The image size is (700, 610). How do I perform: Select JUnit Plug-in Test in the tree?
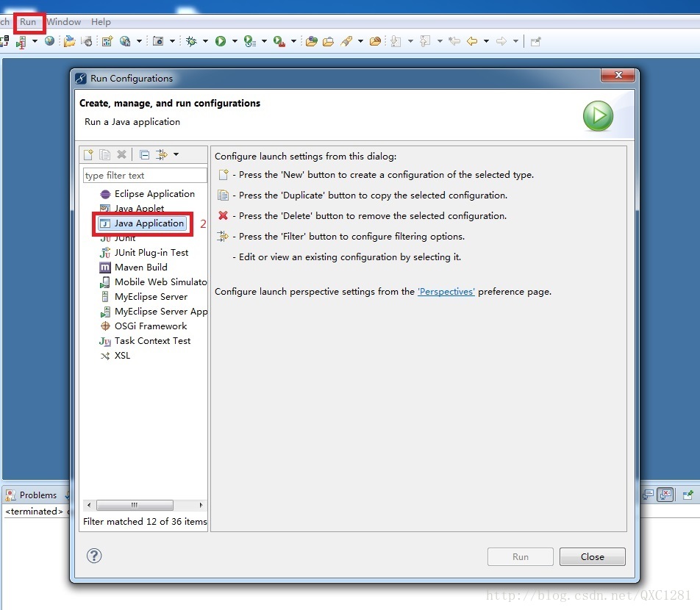[144, 253]
